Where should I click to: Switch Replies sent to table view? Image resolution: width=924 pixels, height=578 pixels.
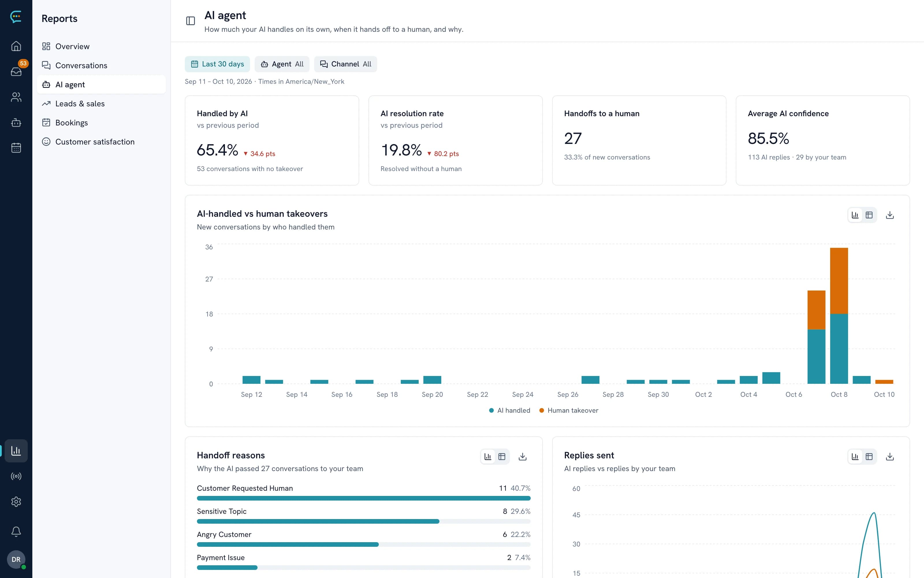coord(869,456)
